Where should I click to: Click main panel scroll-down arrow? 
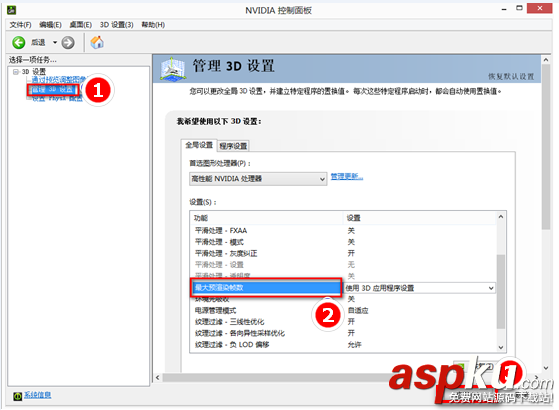(546, 368)
